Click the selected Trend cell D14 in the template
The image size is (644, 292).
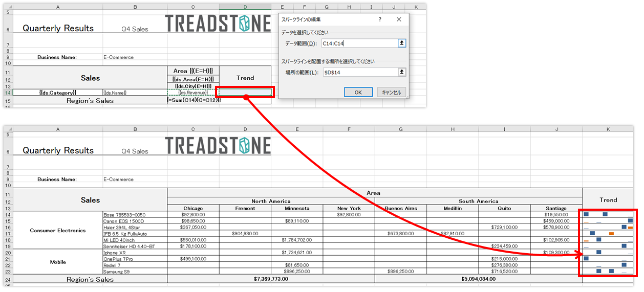tap(245, 93)
